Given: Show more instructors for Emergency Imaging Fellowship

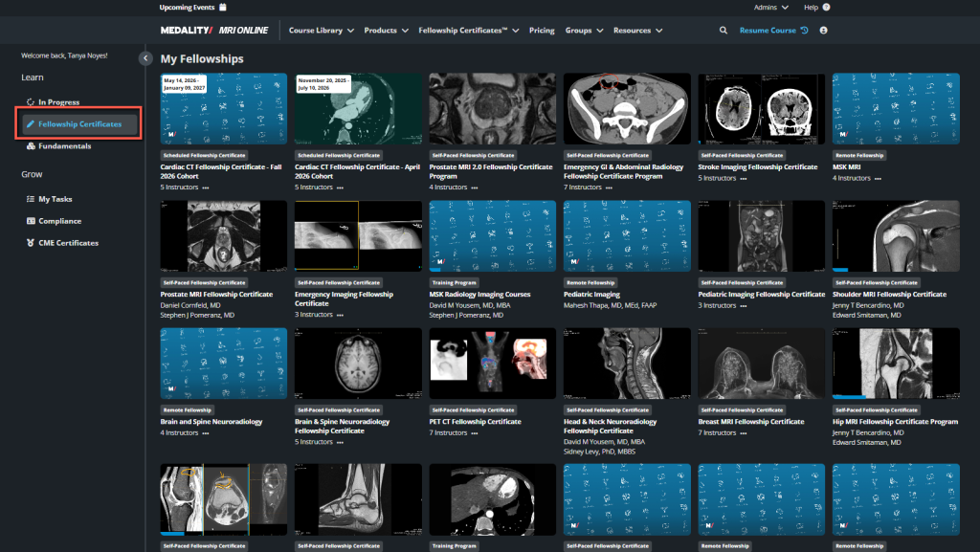Looking at the screenshot, I should (340, 315).
